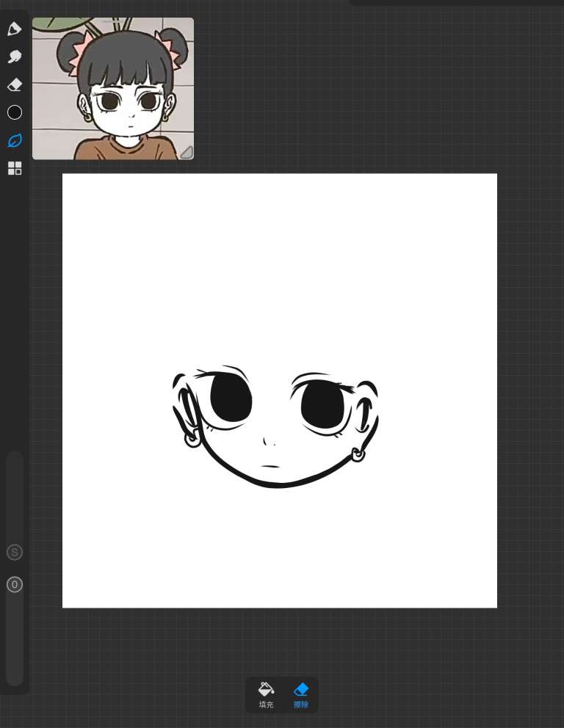Pick the eraser tool in left sidebar
The width and height of the screenshot is (564, 728).
coord(15,85)
